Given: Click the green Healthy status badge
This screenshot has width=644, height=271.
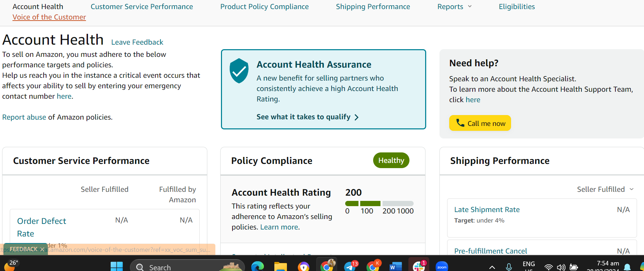Looking at the screenshot, I should point(391,160).
